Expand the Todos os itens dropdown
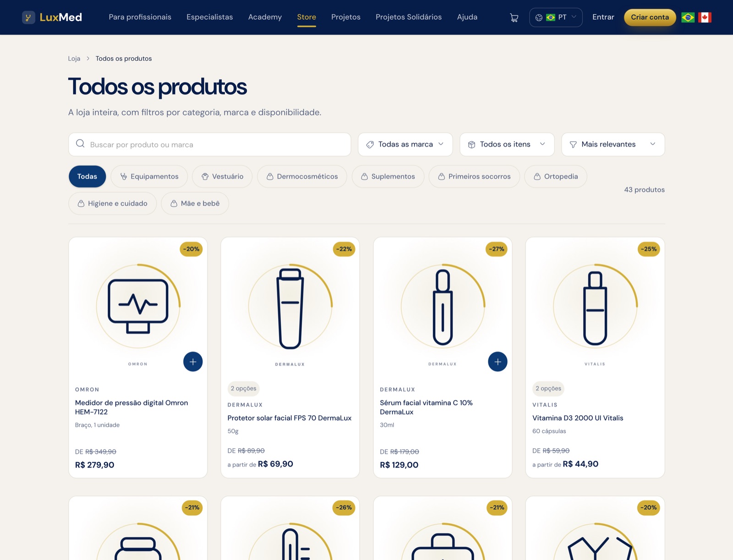Screen dimensions: 733x560 click(x=507, y=144)
